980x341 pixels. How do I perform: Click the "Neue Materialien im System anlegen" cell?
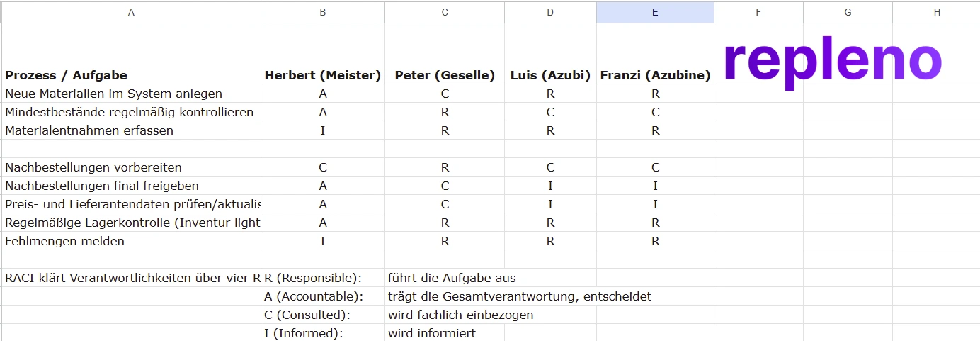(x=113, y=94)
